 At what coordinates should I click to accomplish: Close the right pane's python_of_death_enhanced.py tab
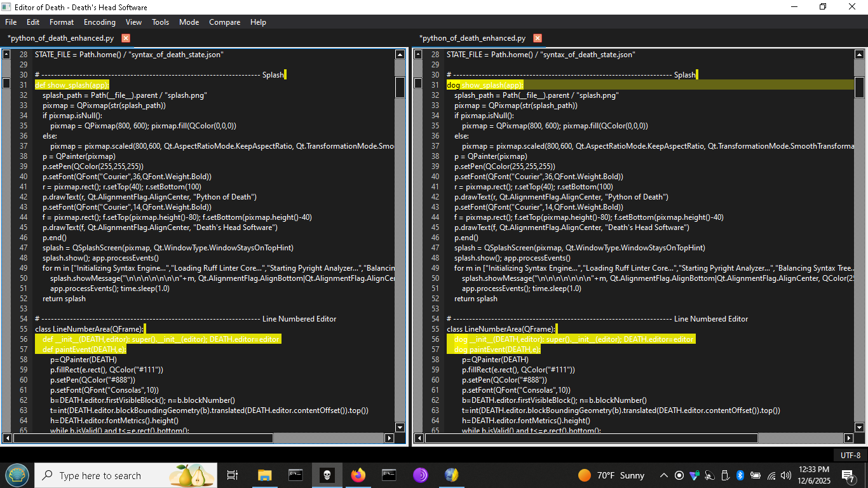(x=538, y=38)
